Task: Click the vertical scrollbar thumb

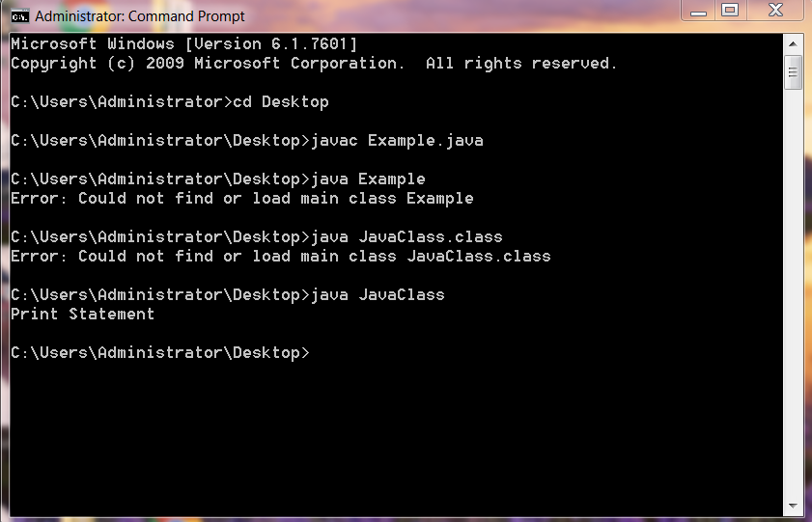Action: coord(793,72)
